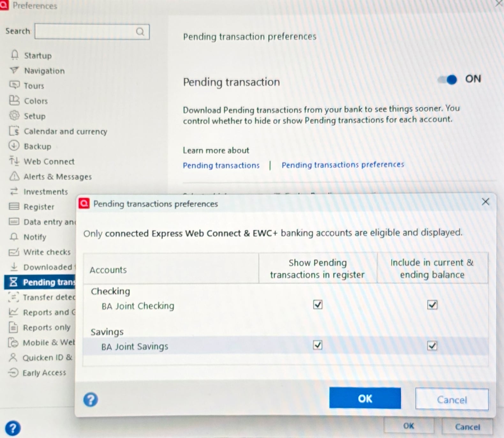
Task: Click the Backup download-circle icon
Action: click(14, 146)
